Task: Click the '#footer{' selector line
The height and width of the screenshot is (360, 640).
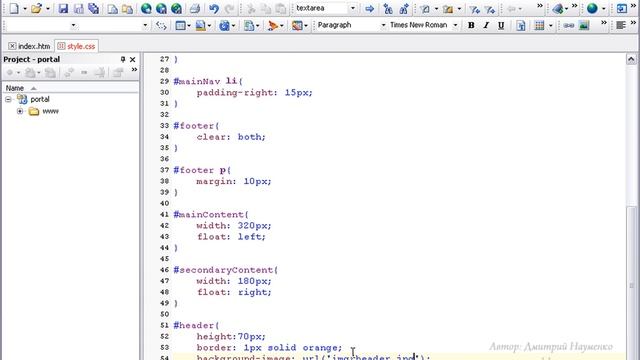Action: point(196,126)
